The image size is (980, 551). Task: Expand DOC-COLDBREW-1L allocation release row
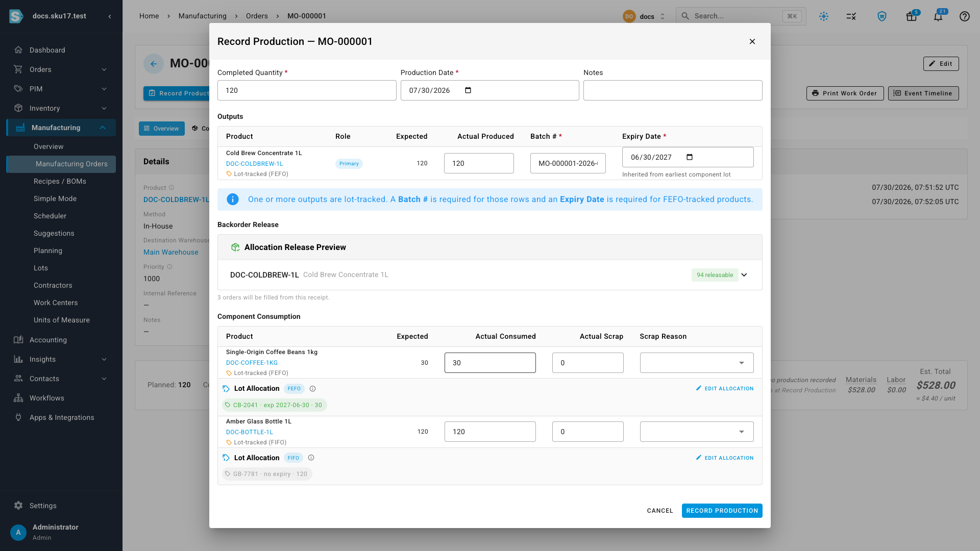[x=744, y=275]
